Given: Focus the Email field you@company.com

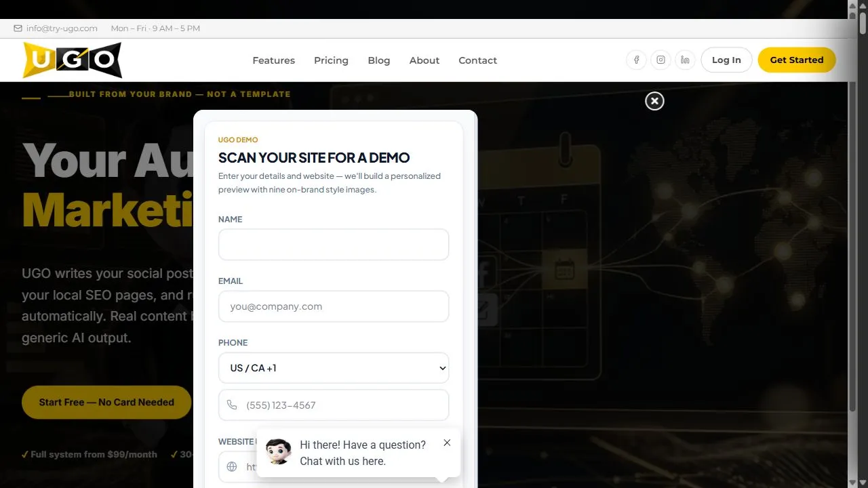Looking at the screenshot, I should pos(334,306).
